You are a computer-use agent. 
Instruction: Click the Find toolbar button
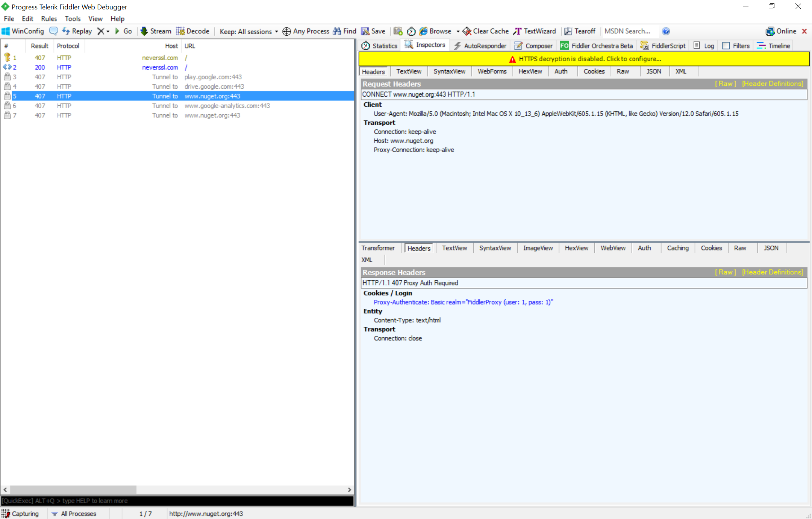(345, 31)
